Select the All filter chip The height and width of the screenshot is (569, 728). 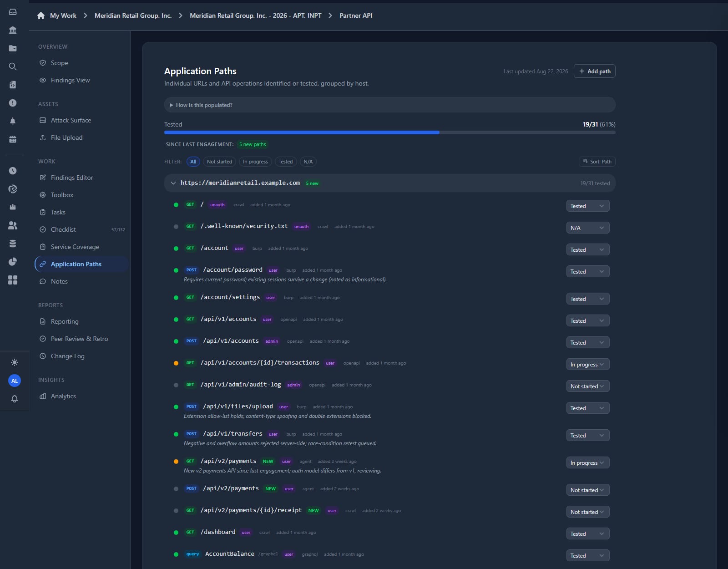point(193,162)
